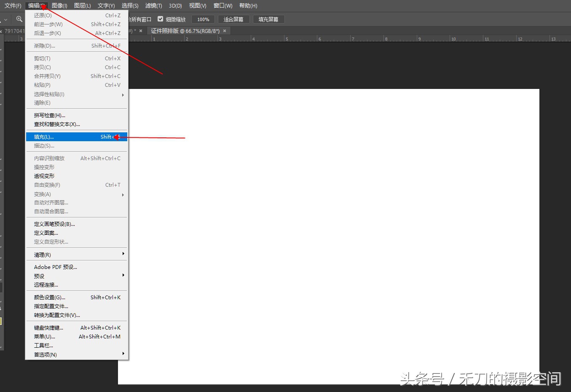Expand the 首选项(N) submenu
The height and width of the screenshot is (392, 571).
point(77,355)
